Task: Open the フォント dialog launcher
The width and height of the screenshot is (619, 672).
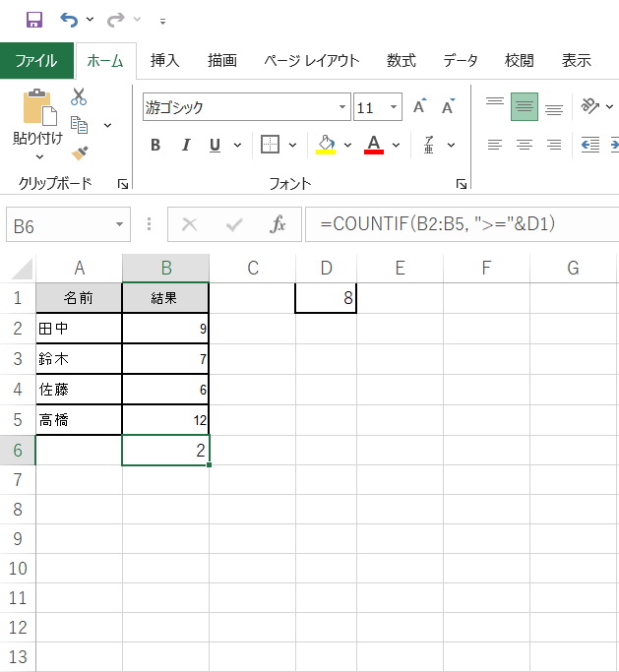Action: [462, 184]
